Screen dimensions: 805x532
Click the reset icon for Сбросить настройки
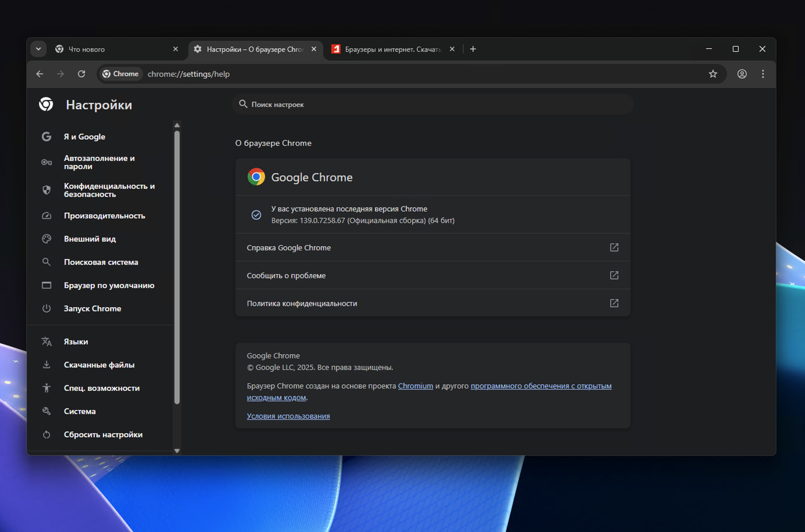[x=47, y=434]
